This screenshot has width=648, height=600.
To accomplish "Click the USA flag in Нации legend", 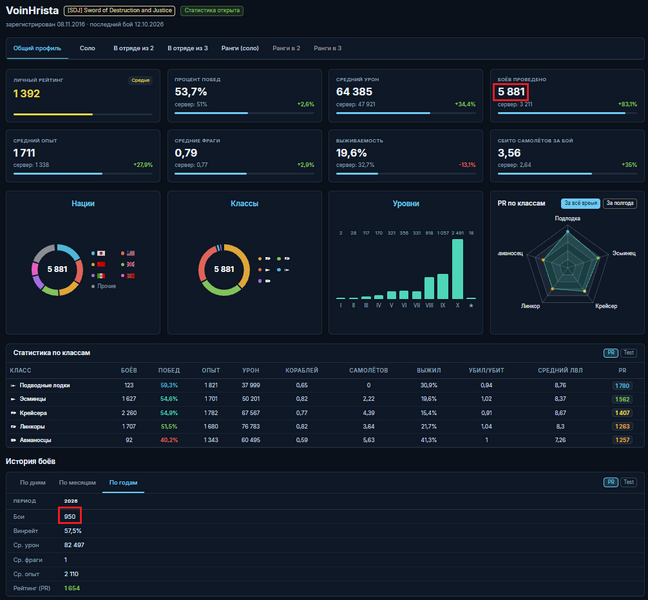I will [131, 253].
